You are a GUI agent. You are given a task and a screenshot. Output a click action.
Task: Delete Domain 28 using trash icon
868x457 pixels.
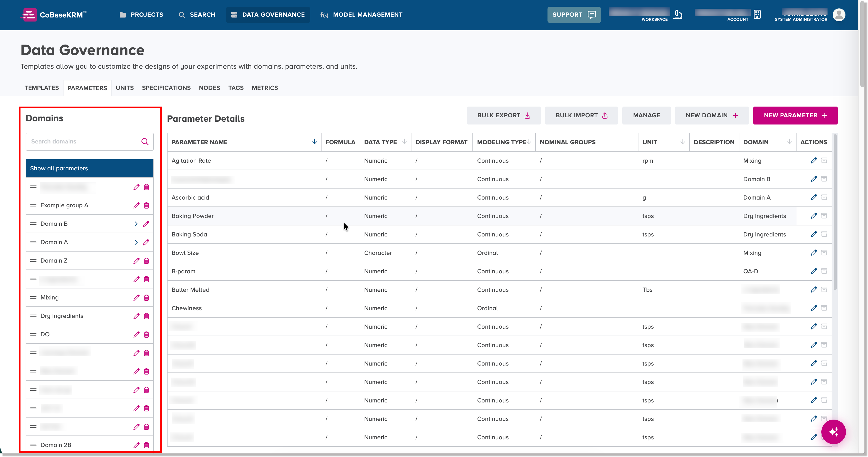(x=146, y=445)
